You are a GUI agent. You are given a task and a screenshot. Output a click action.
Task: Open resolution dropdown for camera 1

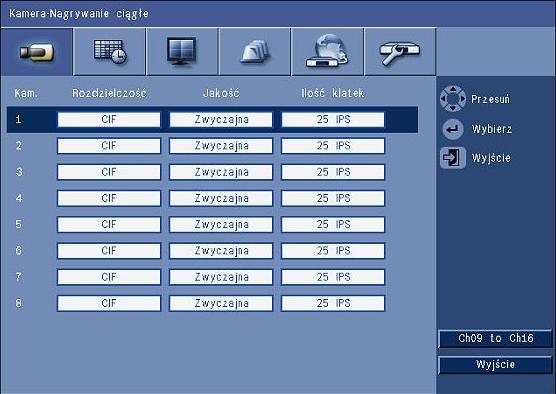point(109,120)
